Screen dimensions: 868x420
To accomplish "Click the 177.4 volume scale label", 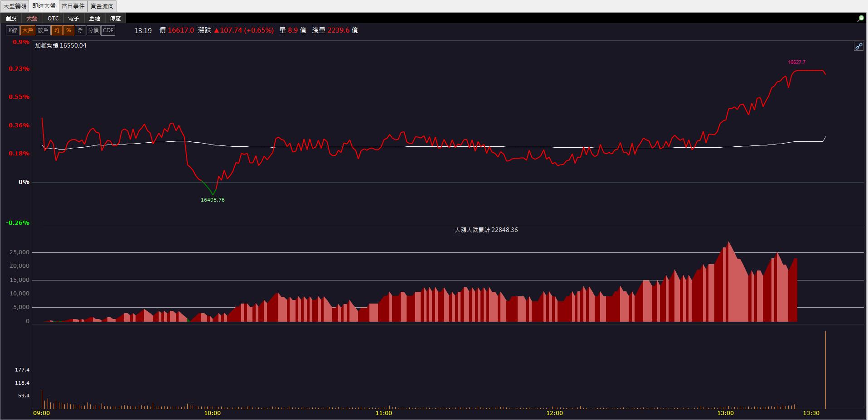I will click(22, 370).
